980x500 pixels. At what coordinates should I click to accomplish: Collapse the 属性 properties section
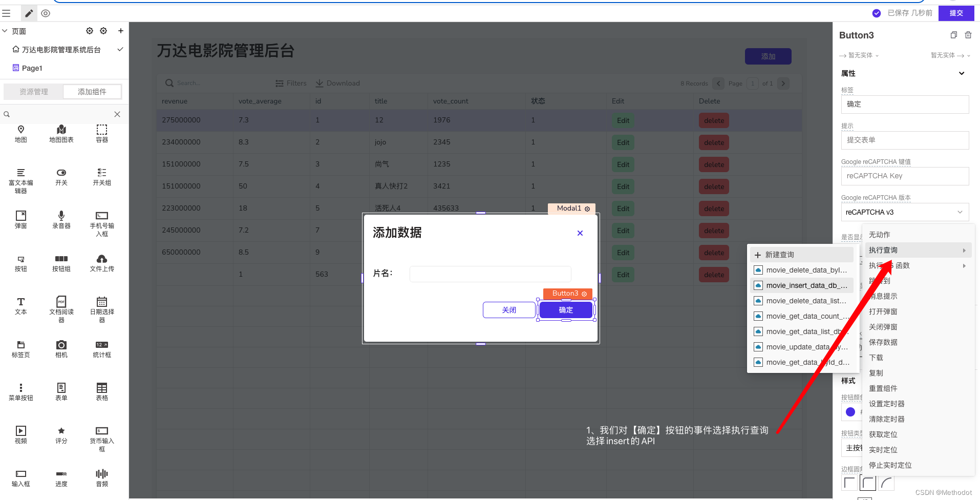tap(962, 73)
